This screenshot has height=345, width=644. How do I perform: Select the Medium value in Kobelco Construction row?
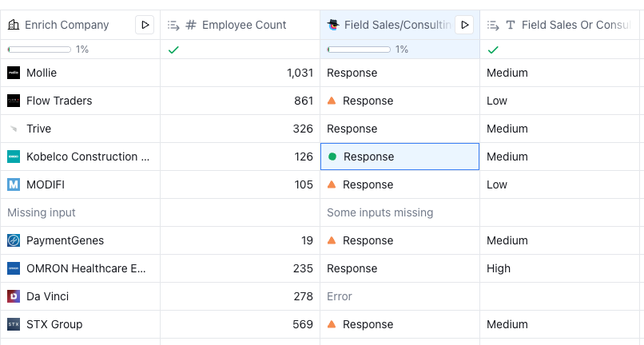pyautogui.click(x=559, y=157)
